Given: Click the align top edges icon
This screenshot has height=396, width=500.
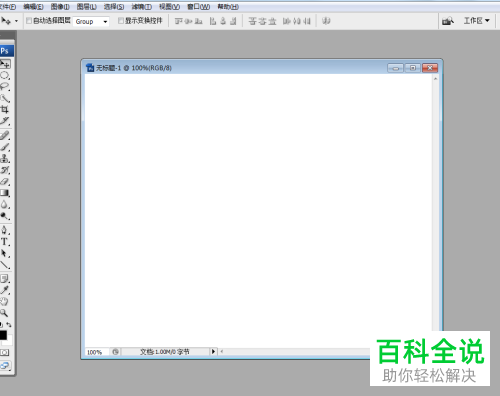Looking at the screenshot, I should 179,21.
